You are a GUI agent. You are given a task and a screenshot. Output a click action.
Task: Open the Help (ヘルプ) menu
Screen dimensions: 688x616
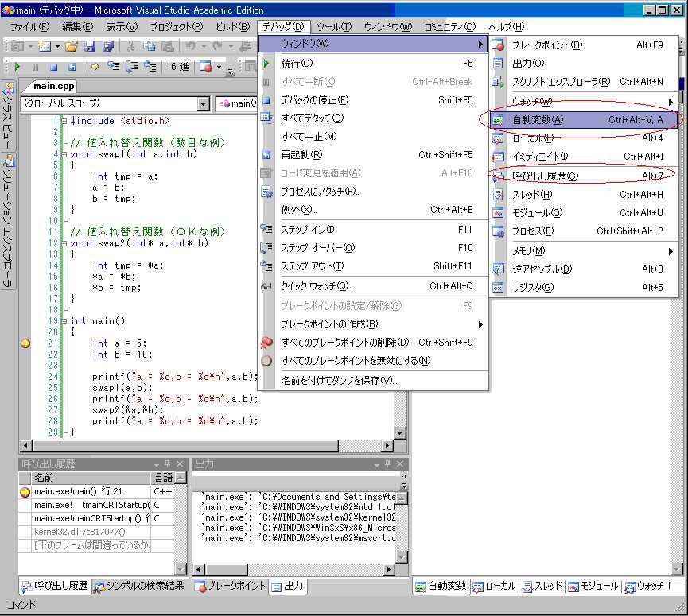coord(507,27)
